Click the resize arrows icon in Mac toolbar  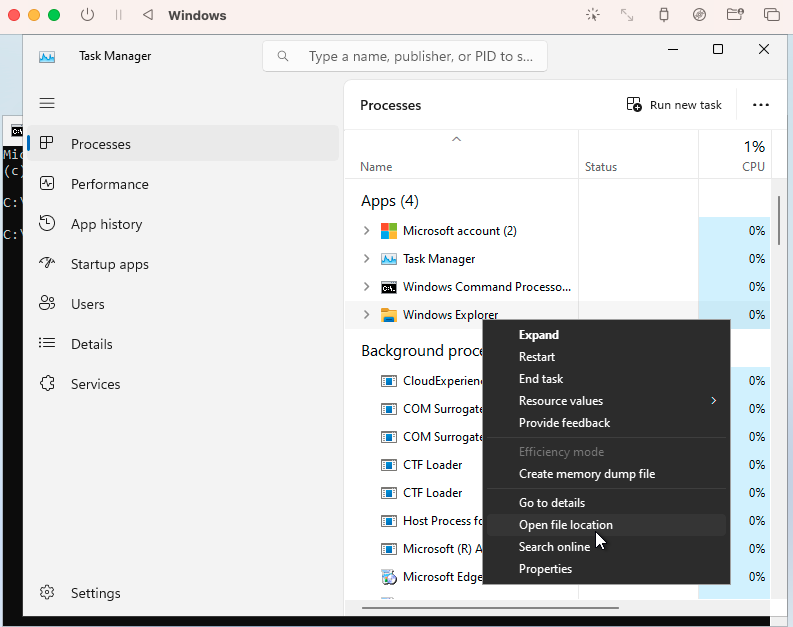click(627, 15)
